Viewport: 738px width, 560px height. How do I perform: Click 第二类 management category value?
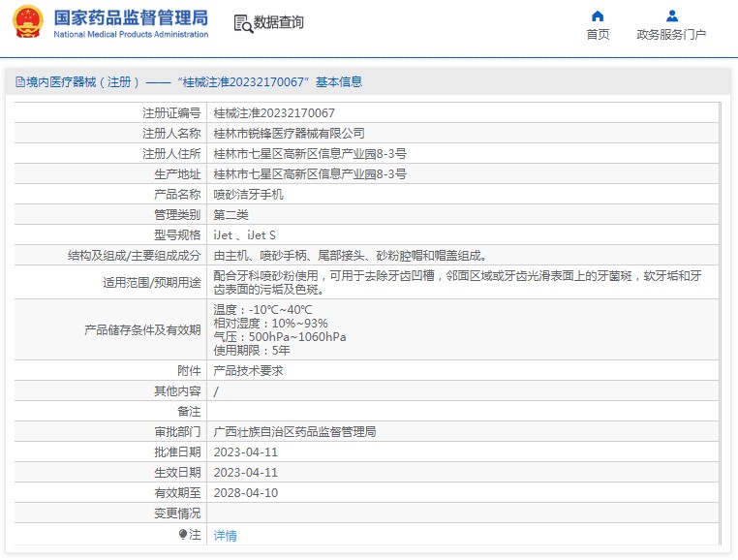(231, 215)
